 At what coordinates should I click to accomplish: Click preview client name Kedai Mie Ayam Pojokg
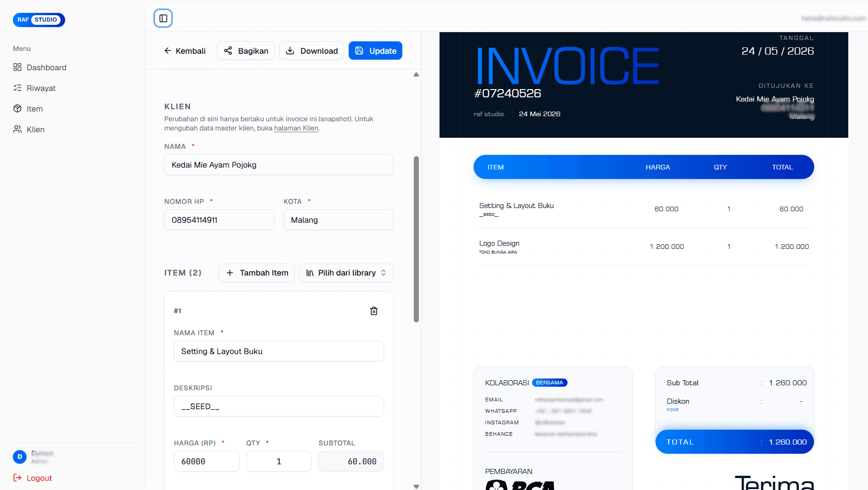(x=775, y=99)
